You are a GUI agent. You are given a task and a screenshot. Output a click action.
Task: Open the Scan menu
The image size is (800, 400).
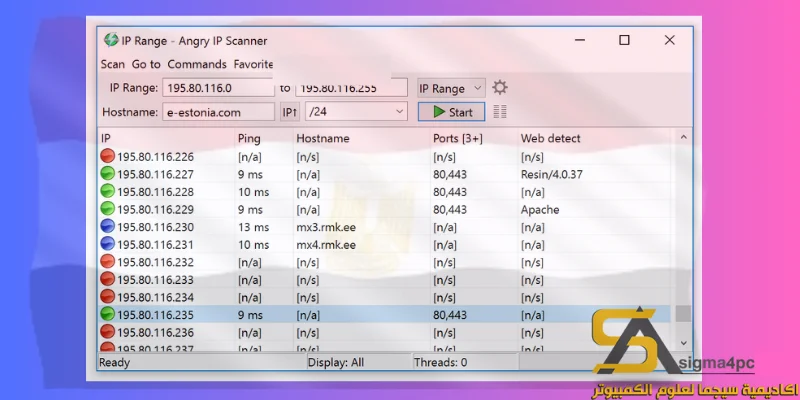[x=113, y=64]
